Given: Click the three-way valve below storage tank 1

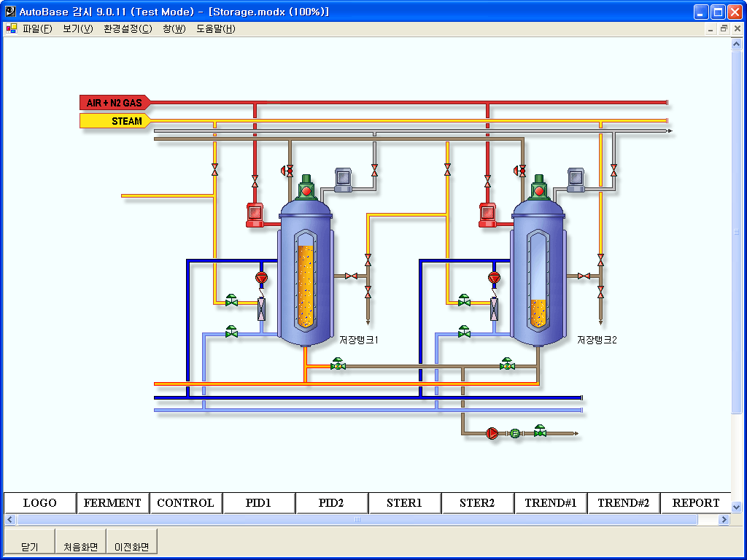Looking at the screenshot, I should point(338,365).
